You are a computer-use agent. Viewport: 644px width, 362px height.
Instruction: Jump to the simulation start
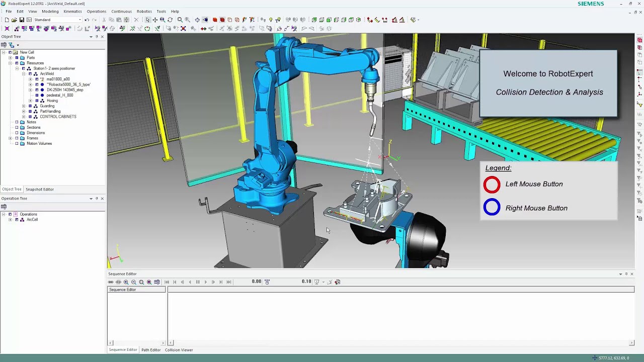[167, 282]
